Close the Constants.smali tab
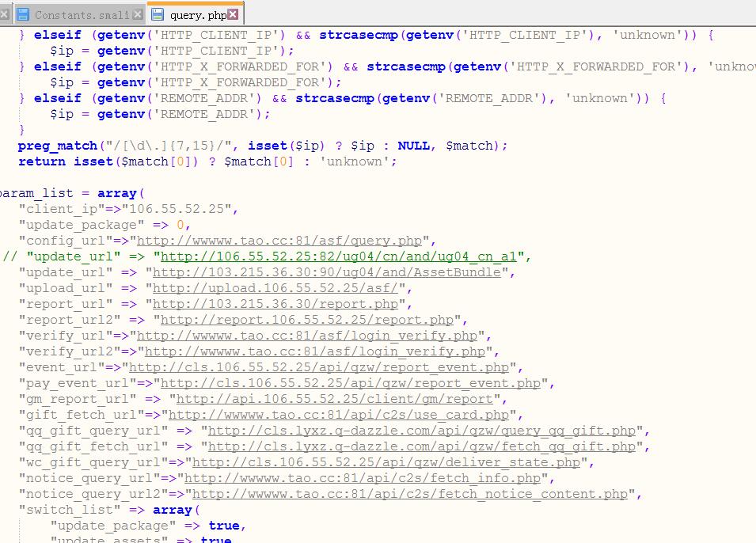756x543 pixels. pos(138,14)
